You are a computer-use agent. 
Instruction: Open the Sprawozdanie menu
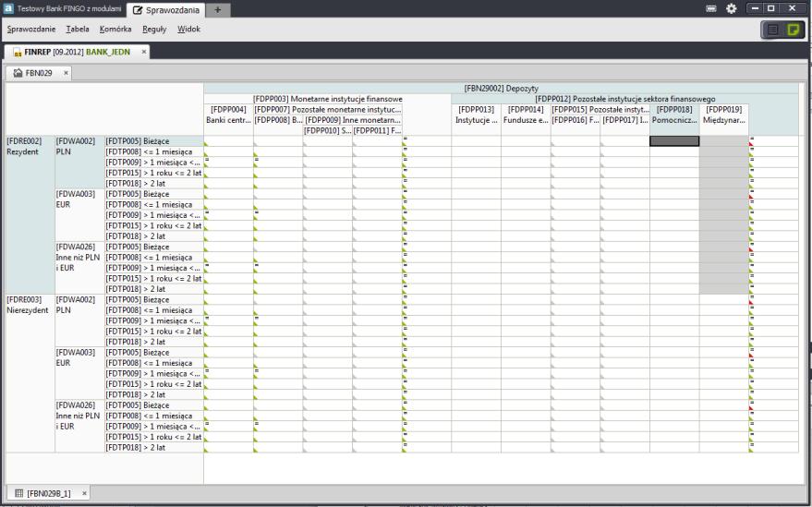point(31,29)
